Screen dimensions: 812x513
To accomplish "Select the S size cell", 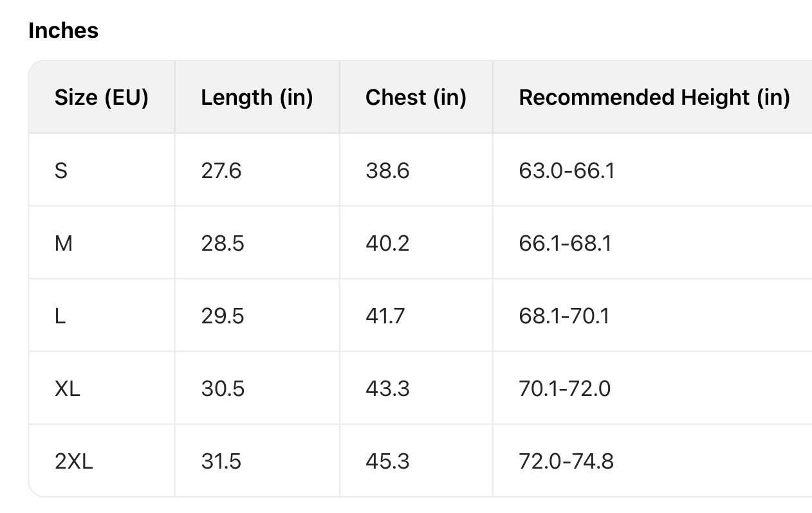I will point(61,171).
